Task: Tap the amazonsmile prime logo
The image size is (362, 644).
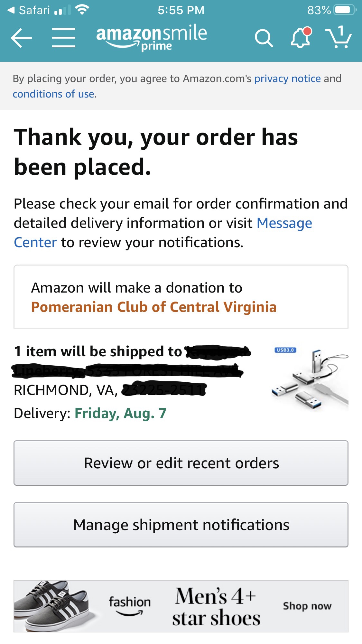Action: [152, 38]
